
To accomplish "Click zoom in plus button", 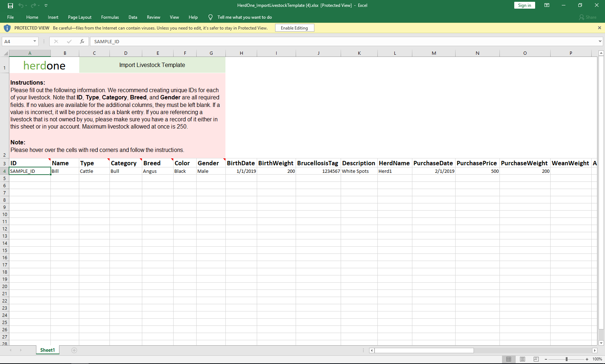I will [587, 359].
